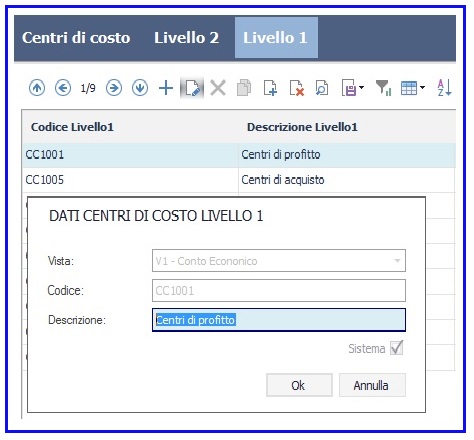Click the new document plus icon

click(270, 88)
